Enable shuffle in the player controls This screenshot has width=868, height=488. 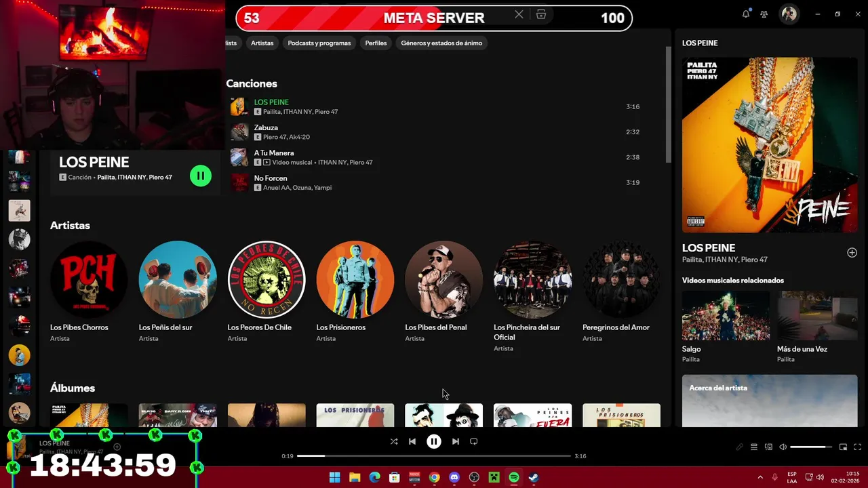[394, 441]
